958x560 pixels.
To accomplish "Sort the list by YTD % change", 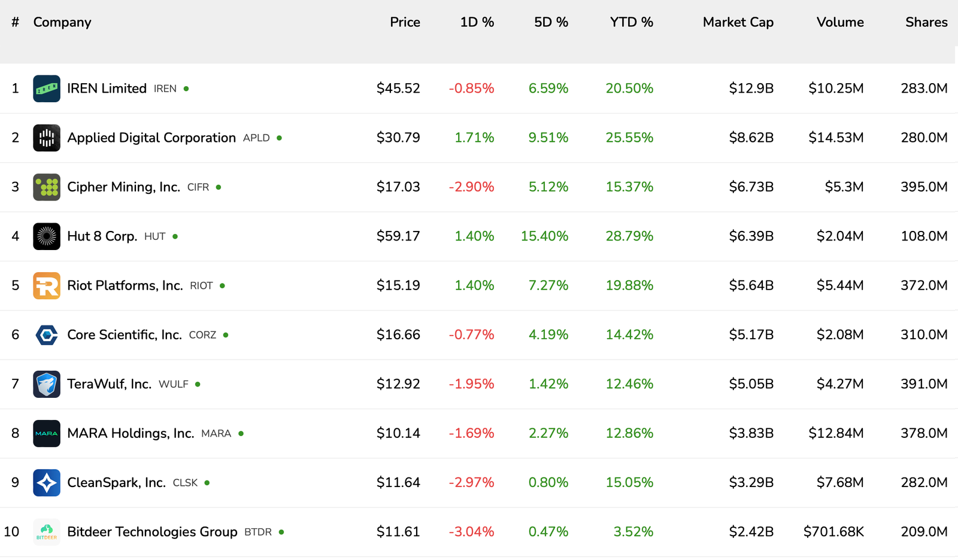I will pos(630,22).
